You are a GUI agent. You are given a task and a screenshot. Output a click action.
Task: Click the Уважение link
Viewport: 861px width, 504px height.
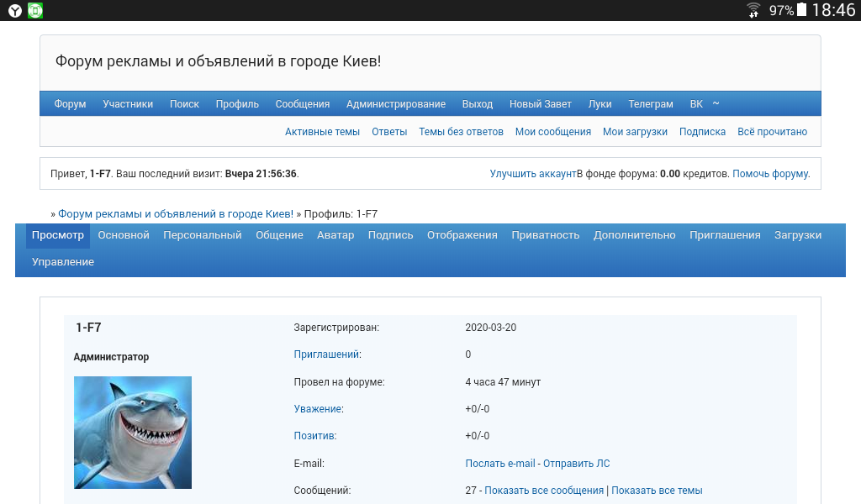(x=318, y=409)
